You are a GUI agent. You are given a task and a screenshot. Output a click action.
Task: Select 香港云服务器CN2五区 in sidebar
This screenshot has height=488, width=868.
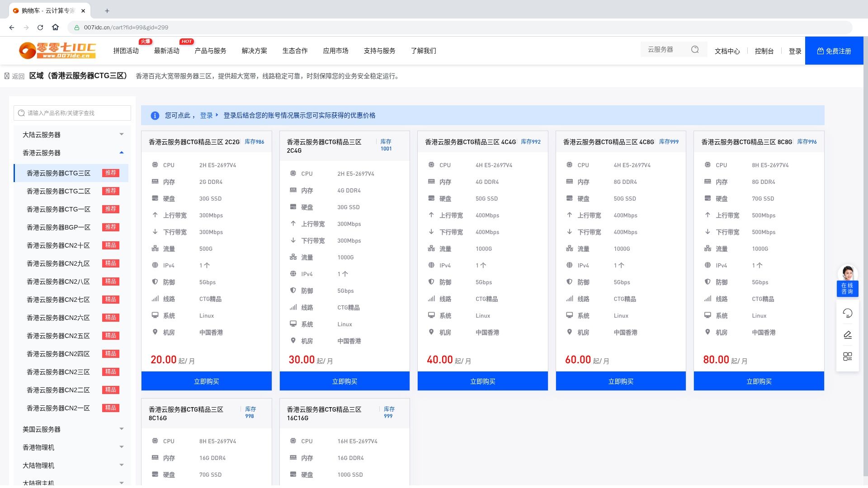tap(71, 336)
